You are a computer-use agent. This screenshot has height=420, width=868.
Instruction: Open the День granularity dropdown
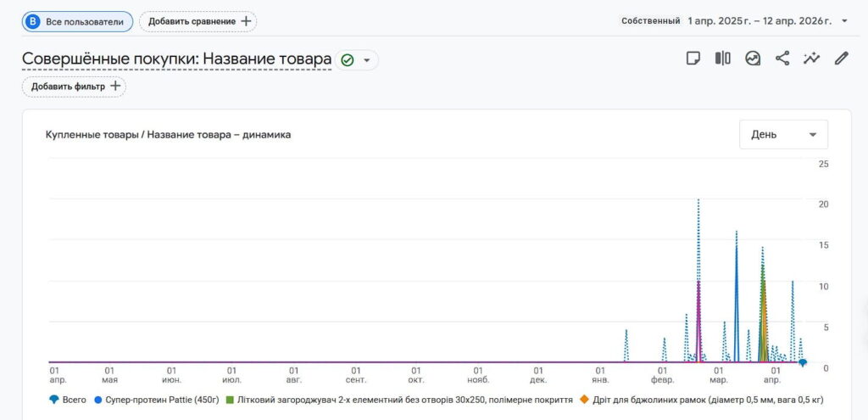pos(783,134)
